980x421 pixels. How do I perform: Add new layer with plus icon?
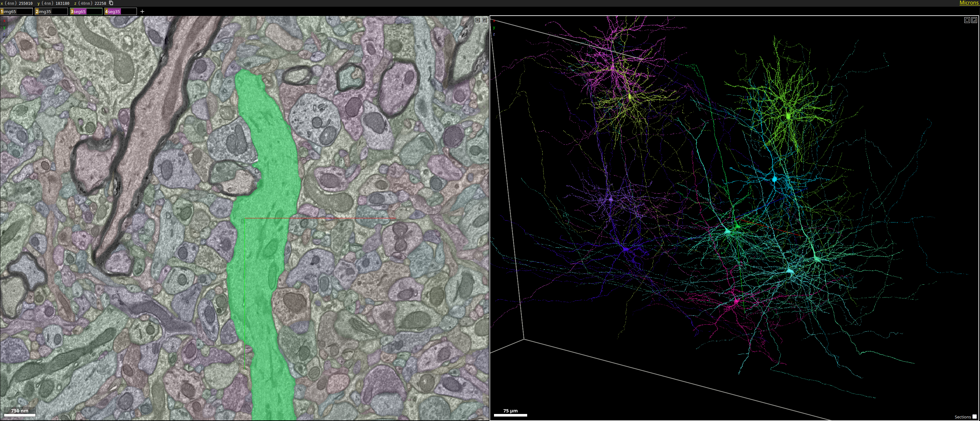click(x=142, y=11)
